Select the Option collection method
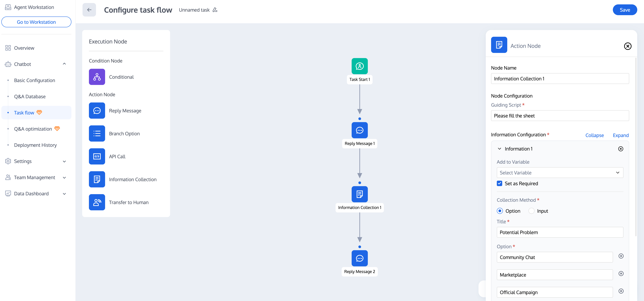644x301 pixels. (x=500, y=211)
